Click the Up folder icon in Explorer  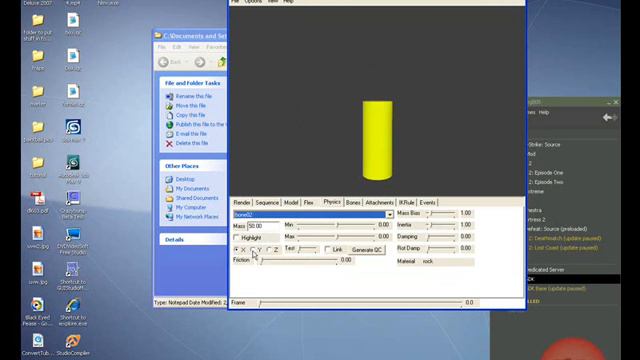point(222,62)
